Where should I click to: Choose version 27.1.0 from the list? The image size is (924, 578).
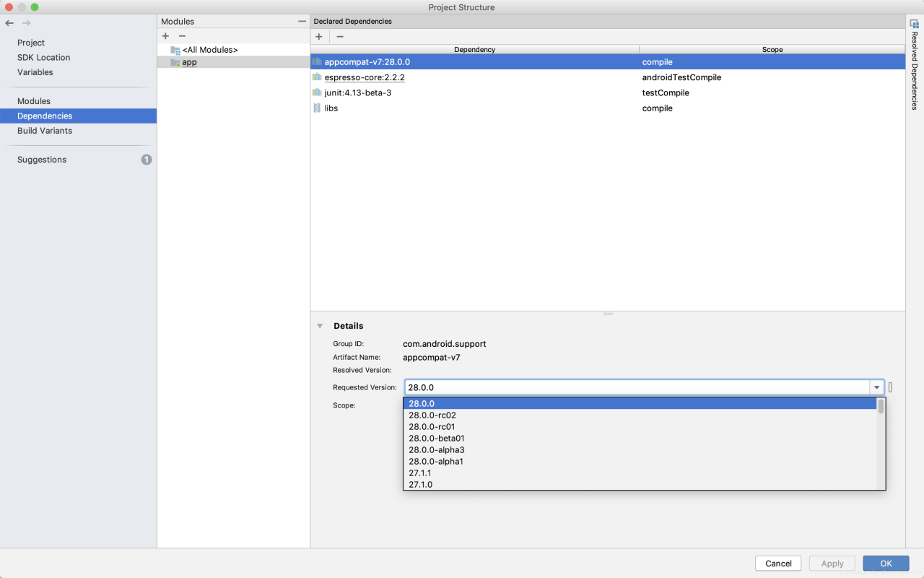tap(640, 484)
